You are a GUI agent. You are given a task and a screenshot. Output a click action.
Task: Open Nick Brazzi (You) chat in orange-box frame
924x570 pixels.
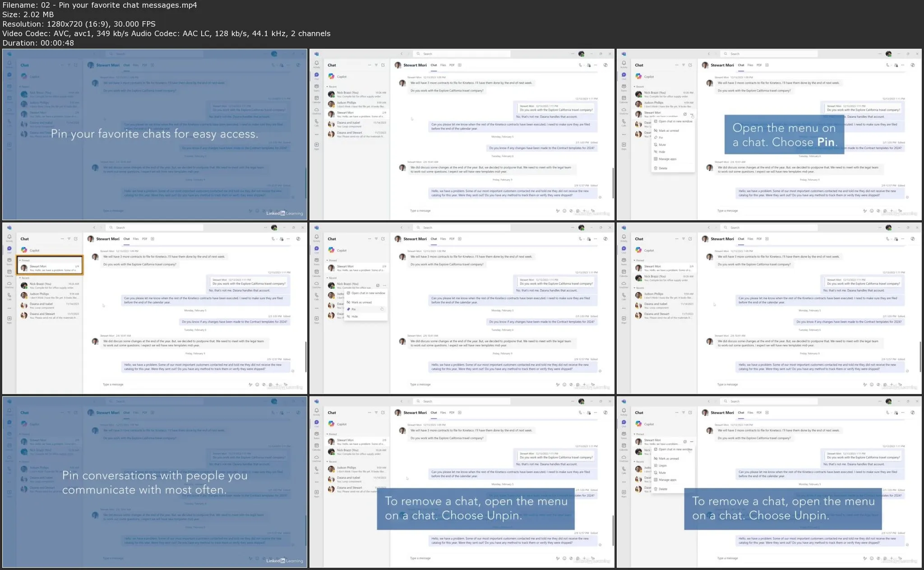pos(50,286)
